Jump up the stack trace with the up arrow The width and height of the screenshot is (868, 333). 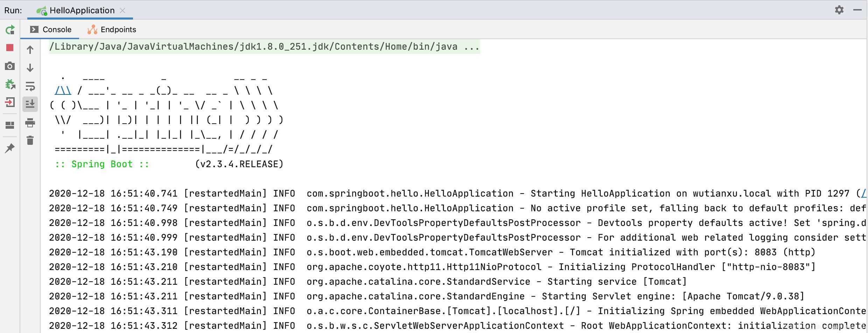(x=30, y=50)
